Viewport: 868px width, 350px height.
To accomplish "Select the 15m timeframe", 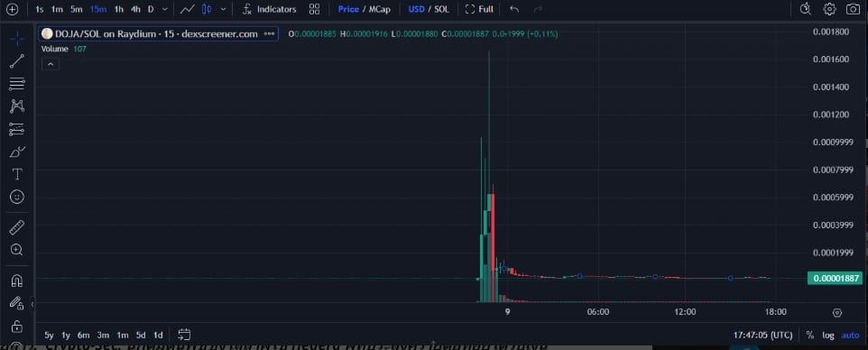I will click(x=98, y=9).
